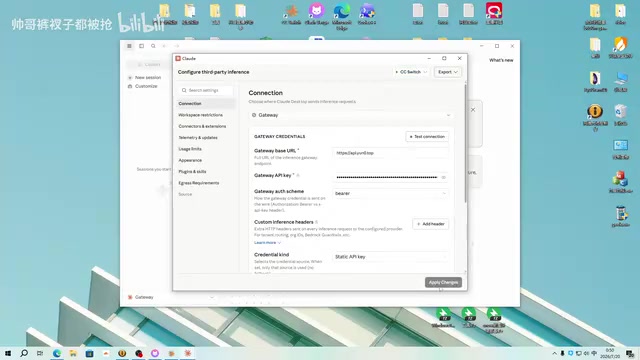Select the Microsoft Edge desktop shortcut
Image resolution: width=640 pixels, height=360 pixels.
coord(342,15)
